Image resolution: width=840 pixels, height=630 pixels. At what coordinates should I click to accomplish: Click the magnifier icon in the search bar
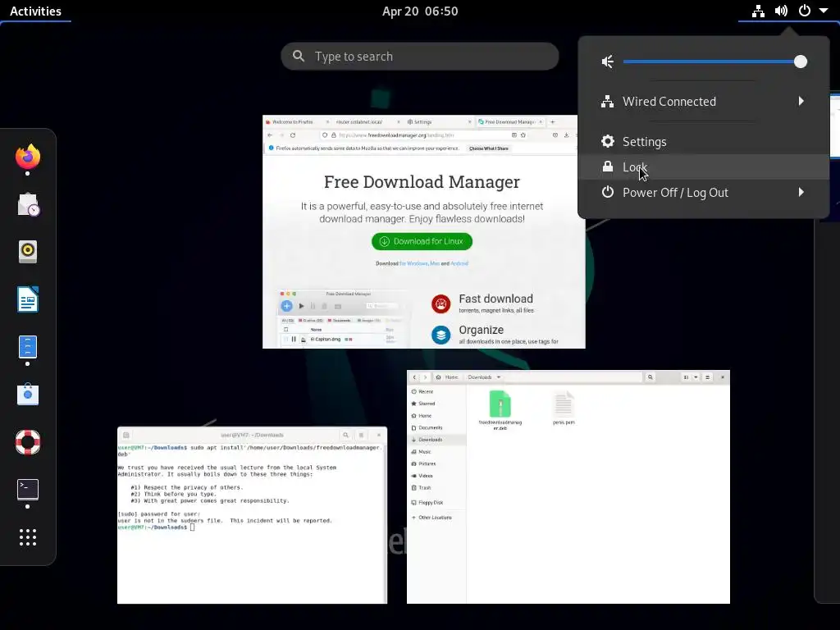click(299, 56)
